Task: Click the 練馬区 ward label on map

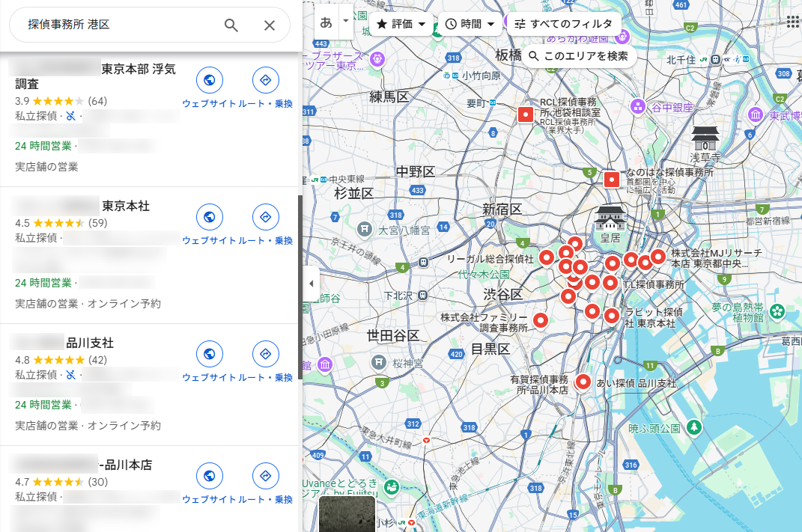Action: pos(389,97)
